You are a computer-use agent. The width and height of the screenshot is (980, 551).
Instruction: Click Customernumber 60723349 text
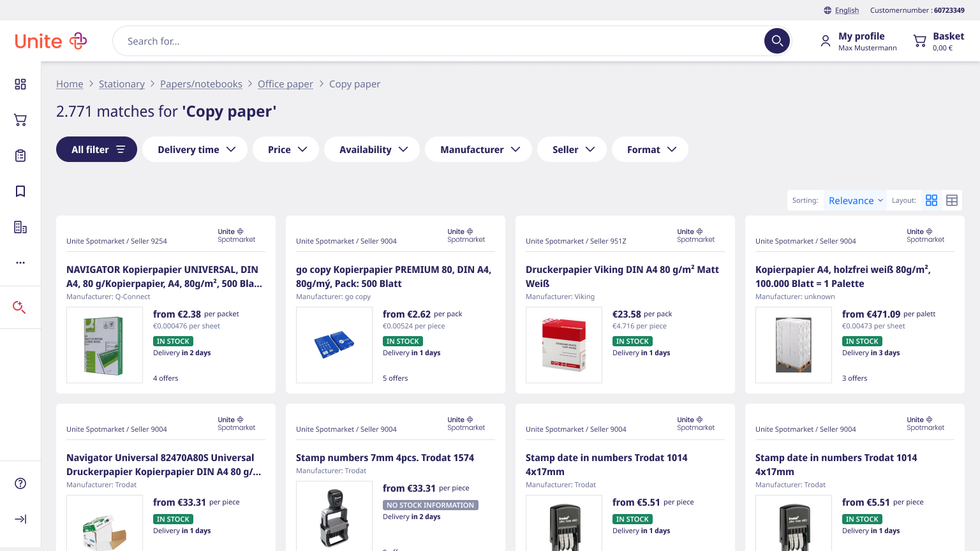coord(917,10)
